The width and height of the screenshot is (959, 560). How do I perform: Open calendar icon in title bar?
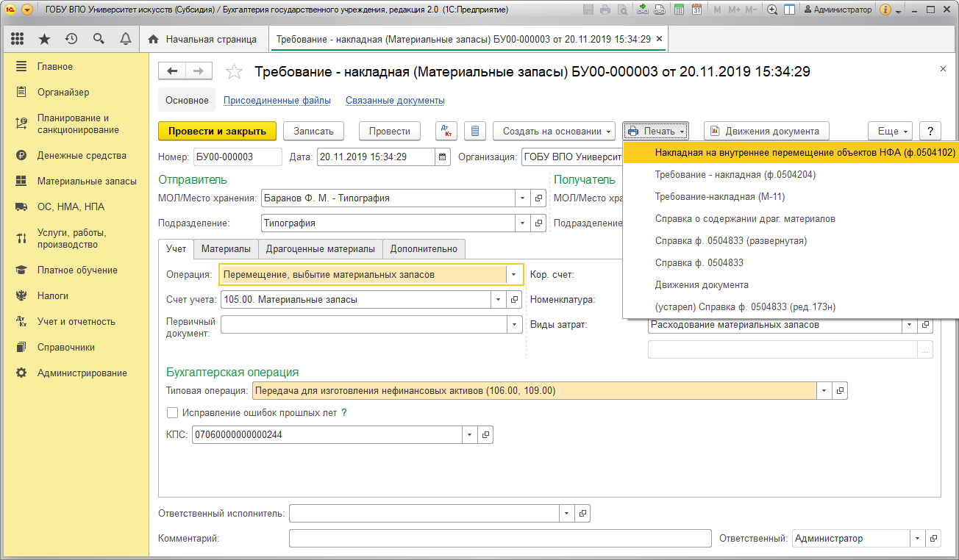click(x=696, y=10)
